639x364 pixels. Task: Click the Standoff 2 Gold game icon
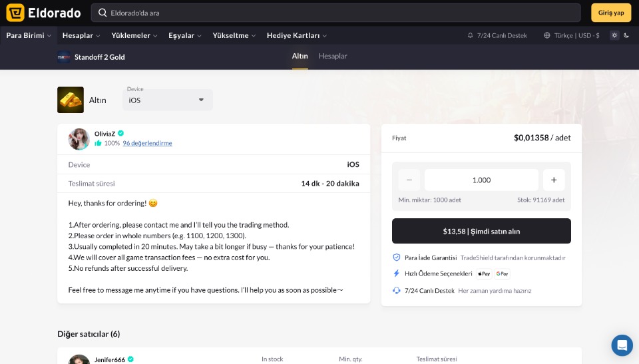(64, 57)
